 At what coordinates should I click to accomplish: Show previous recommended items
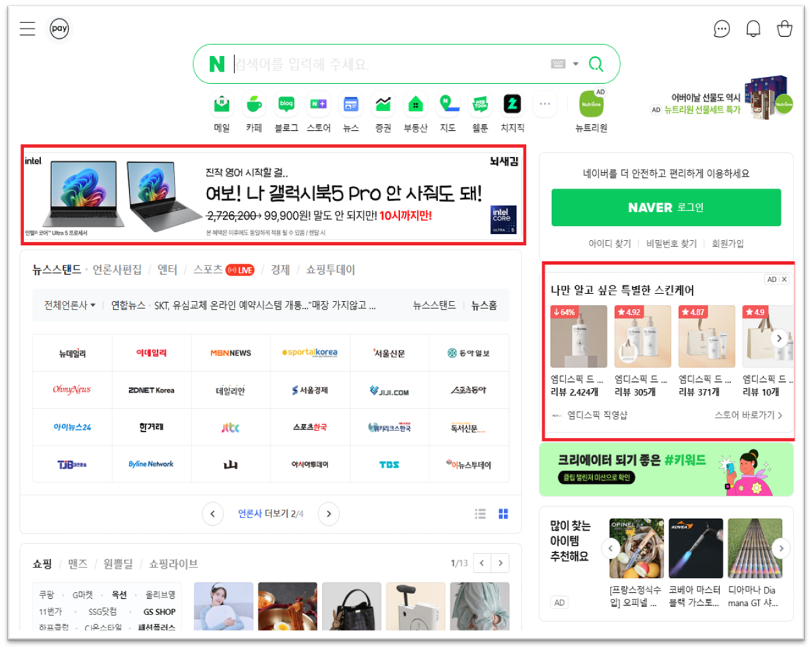pyautogui.click(x=611, y=548)
